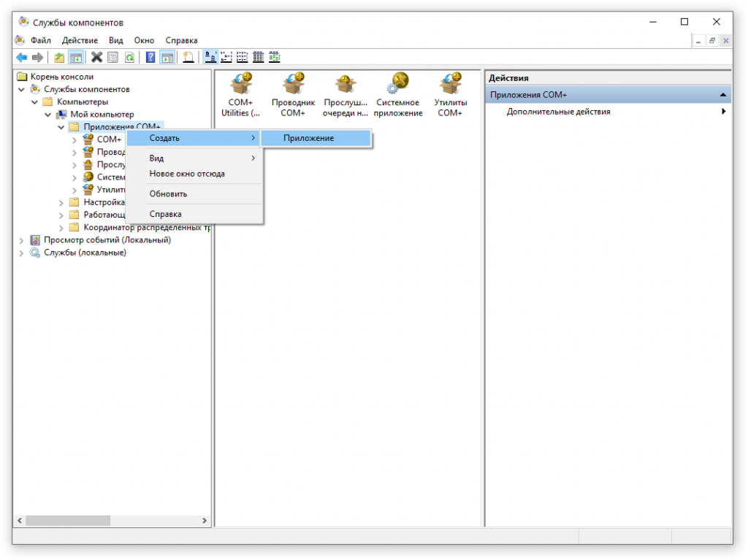
Task: Expand Дополнительные действия submenu arrow
Action: 723,112
